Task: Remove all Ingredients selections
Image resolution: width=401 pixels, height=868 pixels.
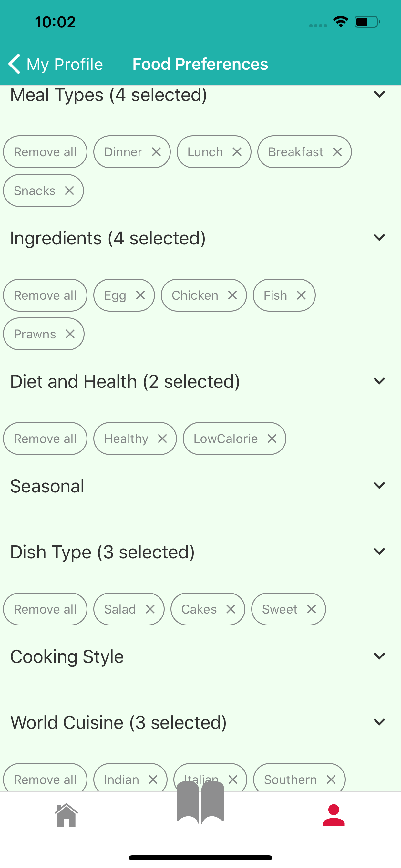Action: coord(45,295)
